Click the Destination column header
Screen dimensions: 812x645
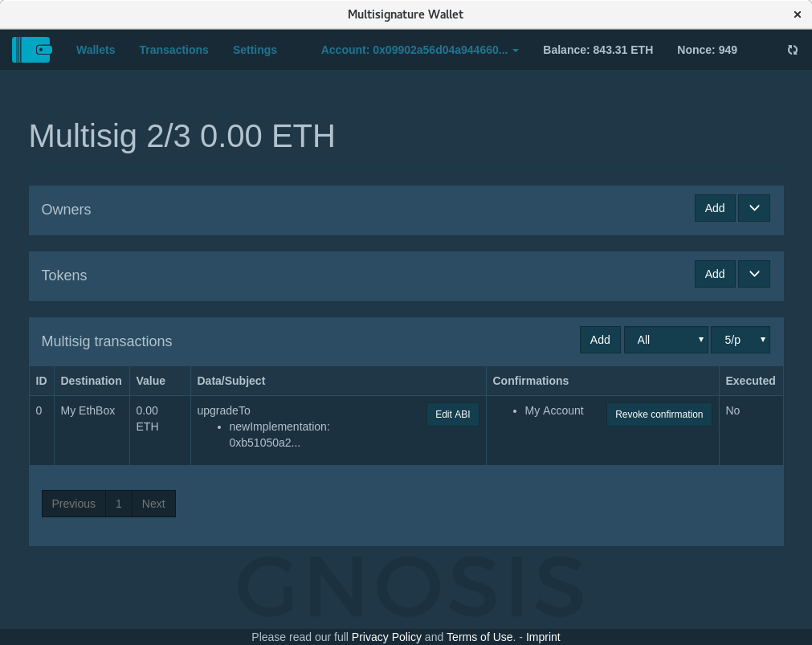pos(91,381)
